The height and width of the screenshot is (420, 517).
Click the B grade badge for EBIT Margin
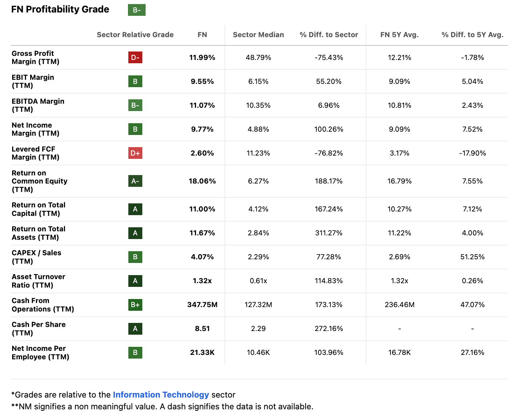135,81
